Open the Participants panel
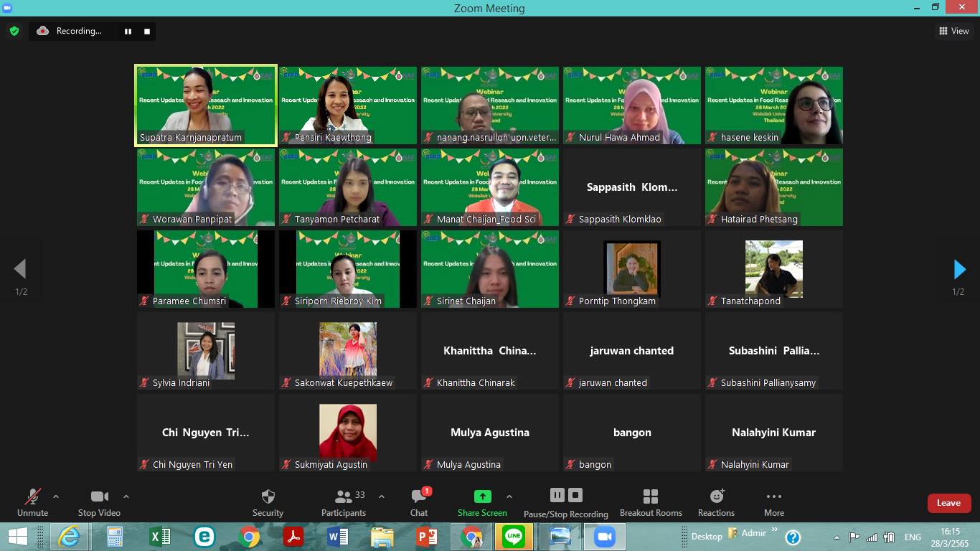980x551 pixels. coord(344,502)
